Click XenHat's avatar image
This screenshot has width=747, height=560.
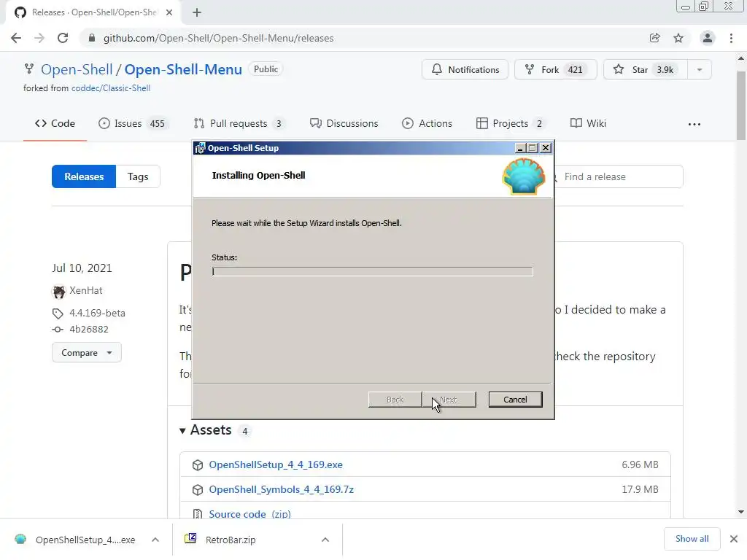[x=59, y=291]
